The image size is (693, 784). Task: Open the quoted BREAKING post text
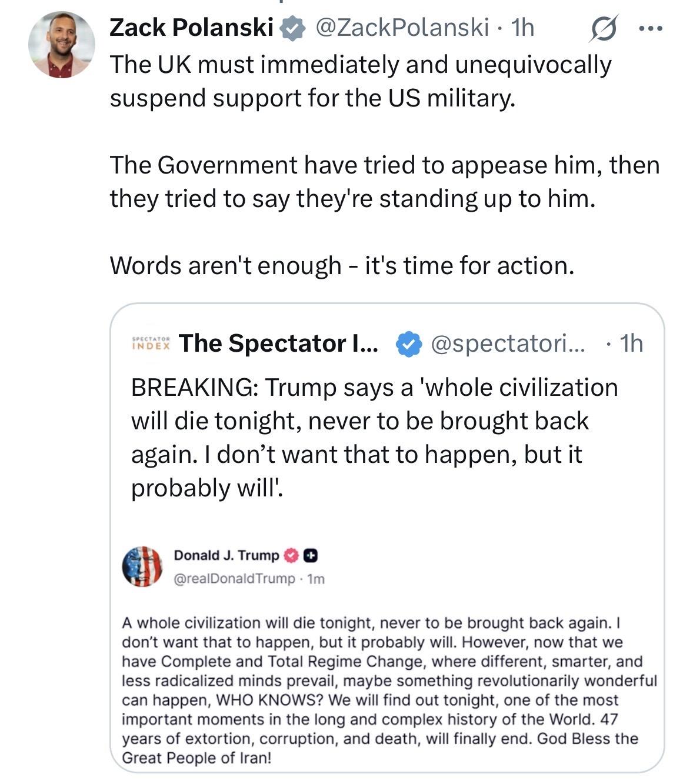(374, 437)
